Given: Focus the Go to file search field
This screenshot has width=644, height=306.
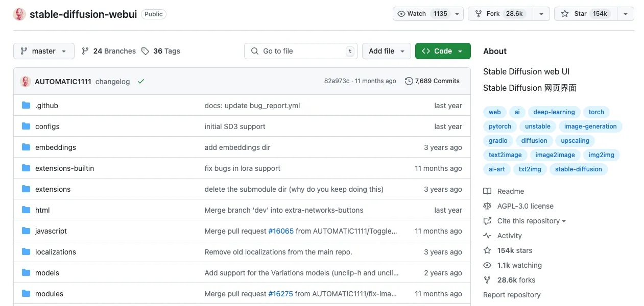Looking at the screenshot, I should (x=301, y=51).
